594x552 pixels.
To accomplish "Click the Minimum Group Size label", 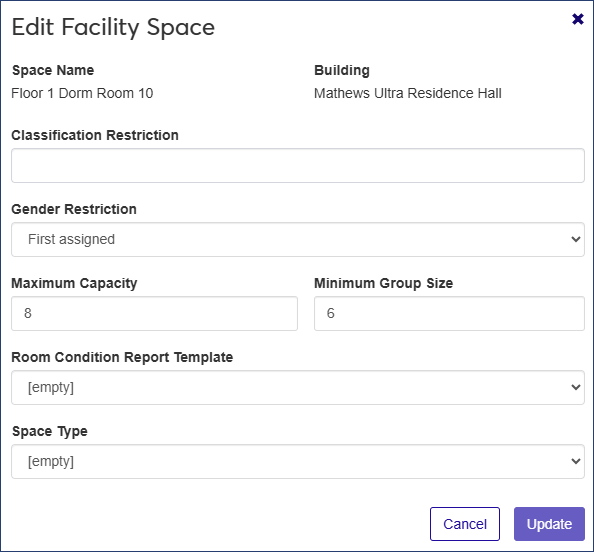I will 383,283.
